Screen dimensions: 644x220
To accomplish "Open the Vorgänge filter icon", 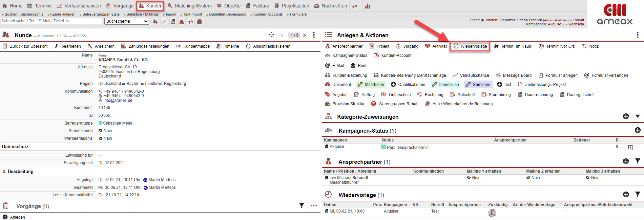I will click(302, 205).
